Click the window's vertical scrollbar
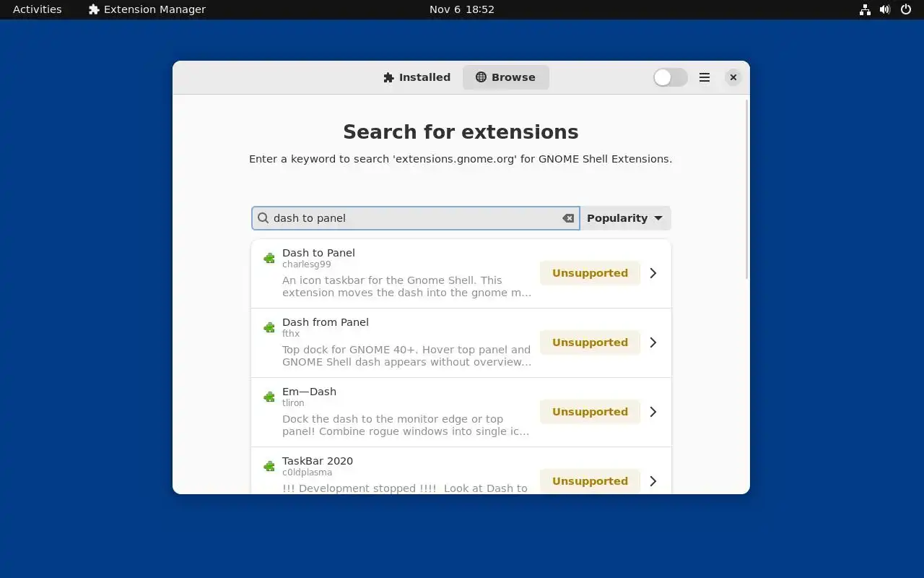 746,189
